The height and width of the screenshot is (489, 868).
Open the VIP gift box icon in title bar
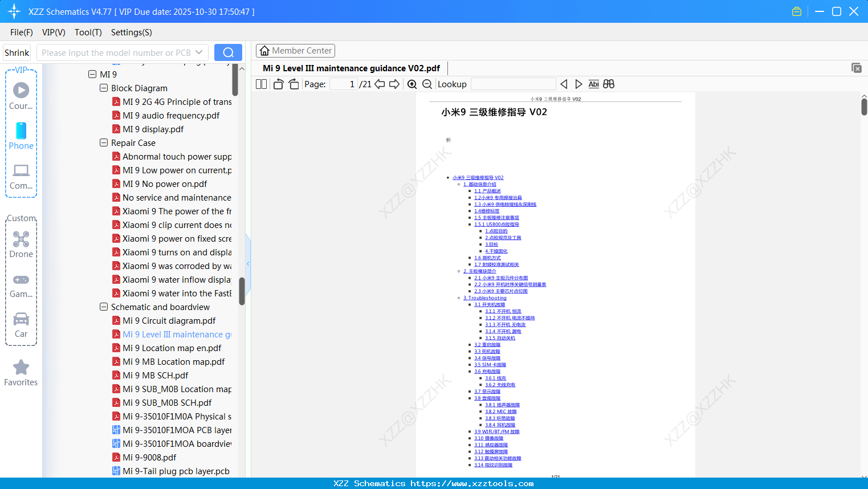point(797,11)
